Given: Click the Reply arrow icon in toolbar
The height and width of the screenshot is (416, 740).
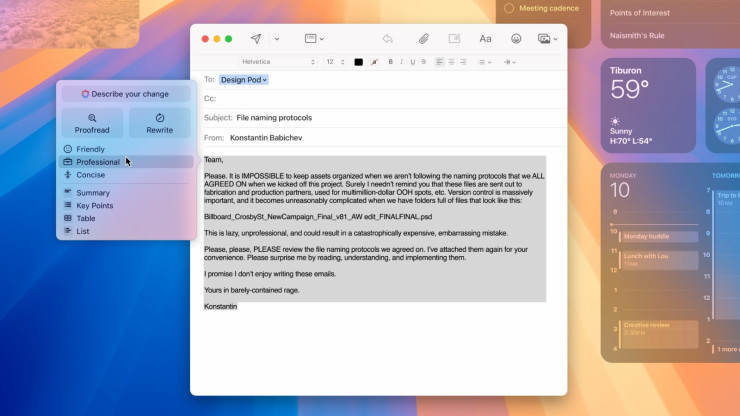Looking at the screenshot, I should [388, 39].
